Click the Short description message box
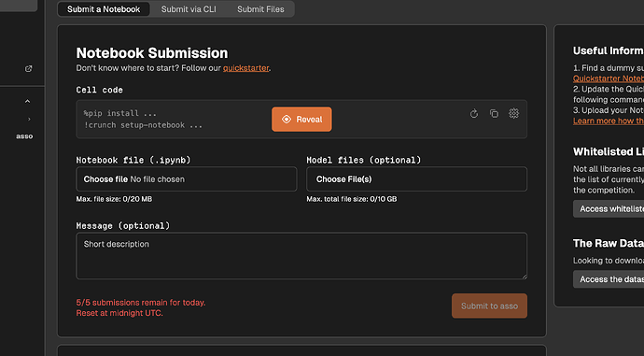644x356 pixels. [301, 256]
